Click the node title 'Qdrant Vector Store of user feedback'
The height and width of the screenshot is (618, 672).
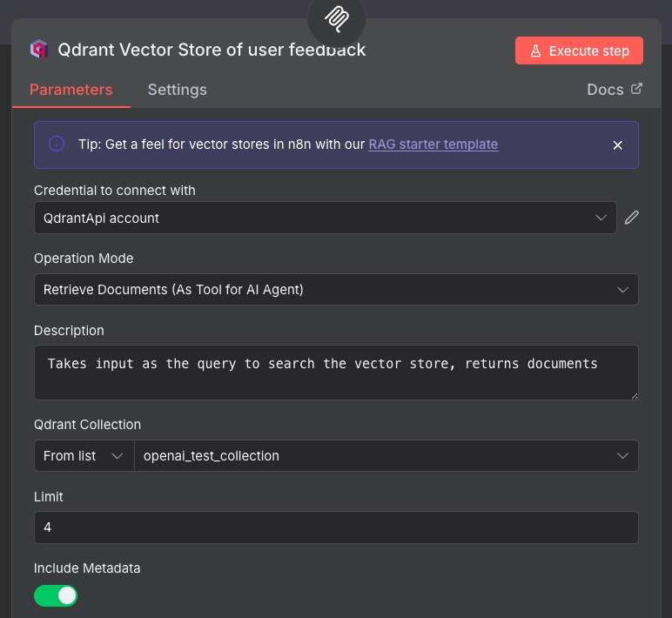tap(212, 50)
